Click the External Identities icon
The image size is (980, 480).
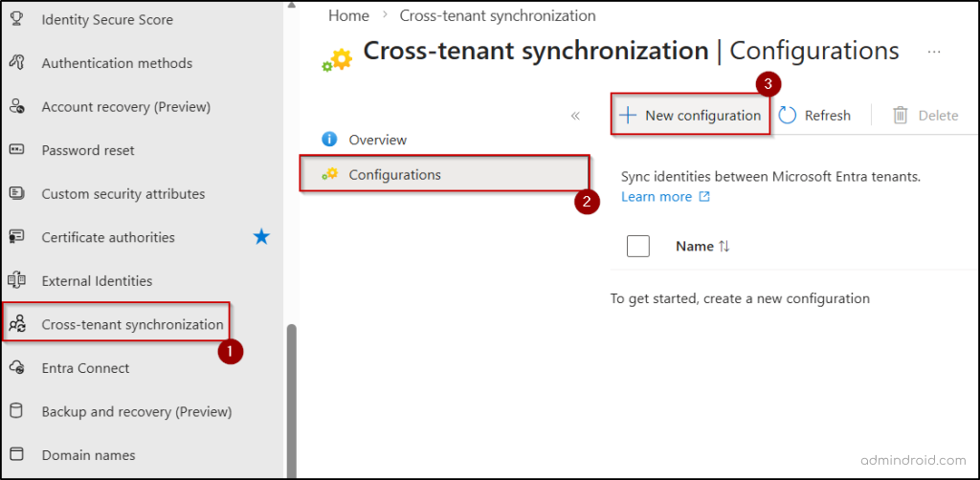click(17, 281)
